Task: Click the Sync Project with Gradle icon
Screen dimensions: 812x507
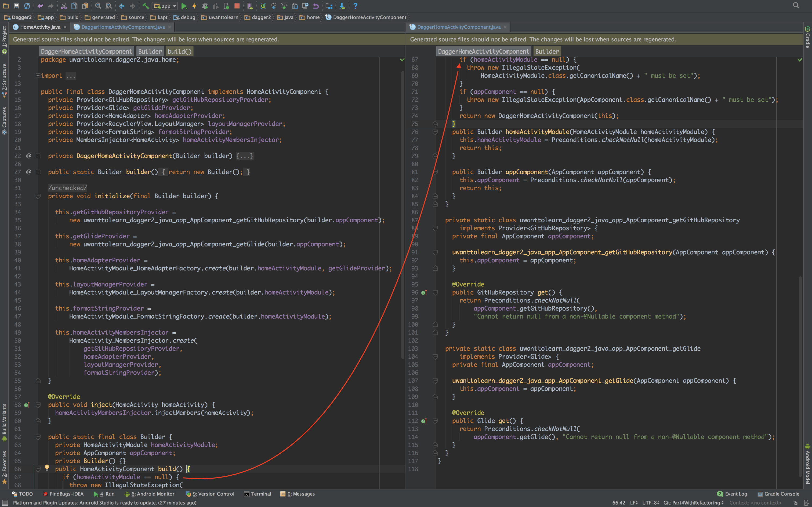Action: click(263, 6)
